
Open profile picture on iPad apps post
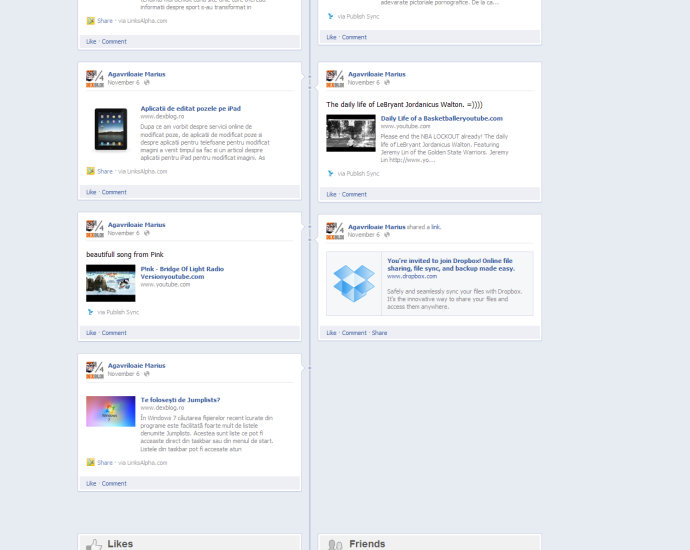pyautogui.click(x=95, y=78)
